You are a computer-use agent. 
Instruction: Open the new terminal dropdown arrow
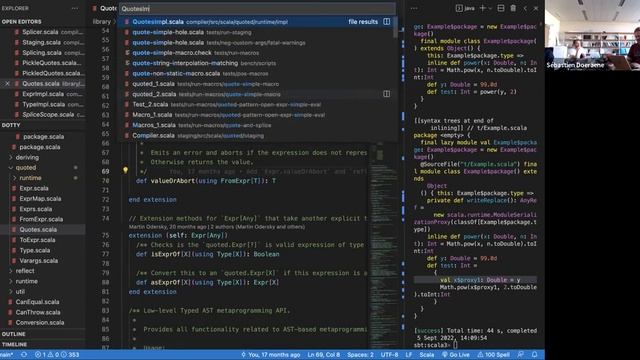(490, 8)
